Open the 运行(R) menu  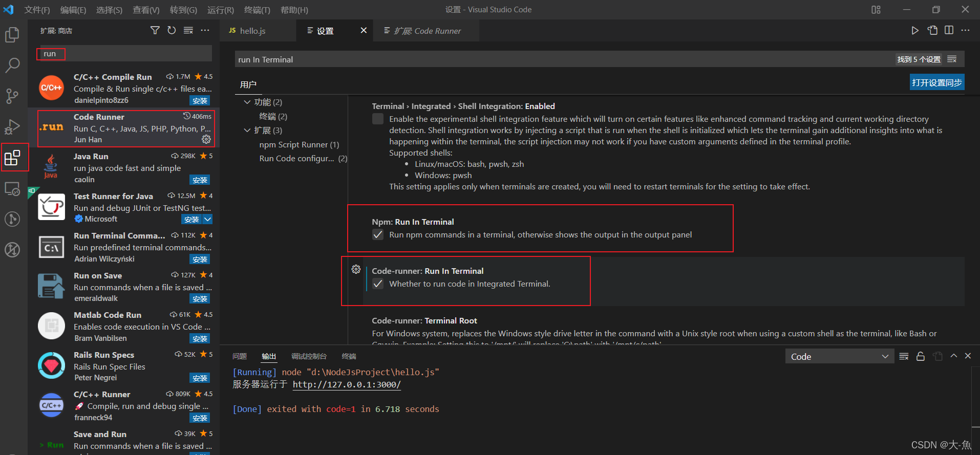[x=221, y=10]
